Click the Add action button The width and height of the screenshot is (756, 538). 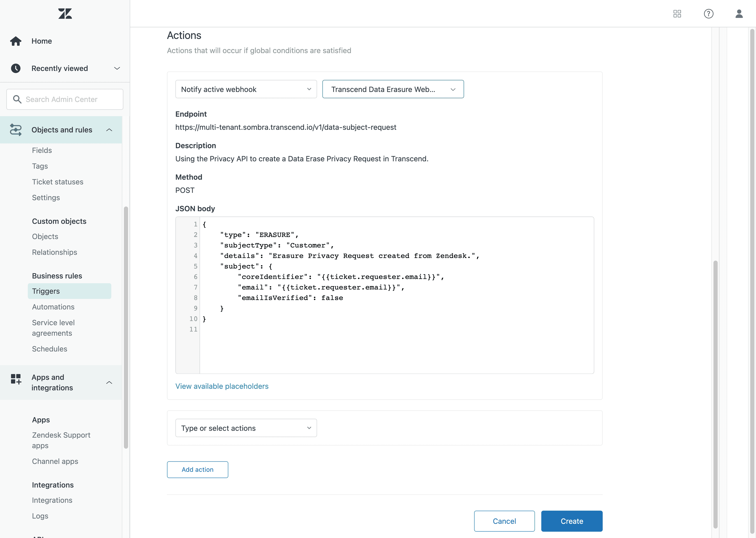(x=197, y=469)
